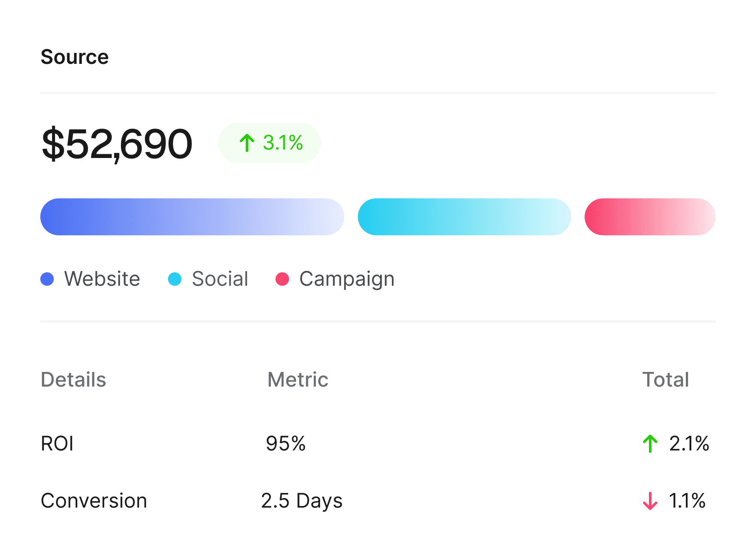
Task: Select the ROI row label
Action: [57, 444]
